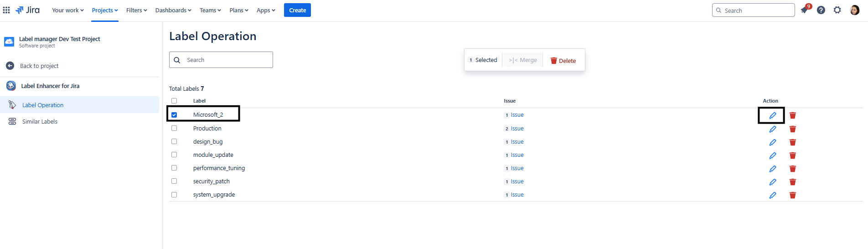This screenshot has height=249, width=868.
Task: Click the edit pencil for Microsoft_2
Action: 773,115
